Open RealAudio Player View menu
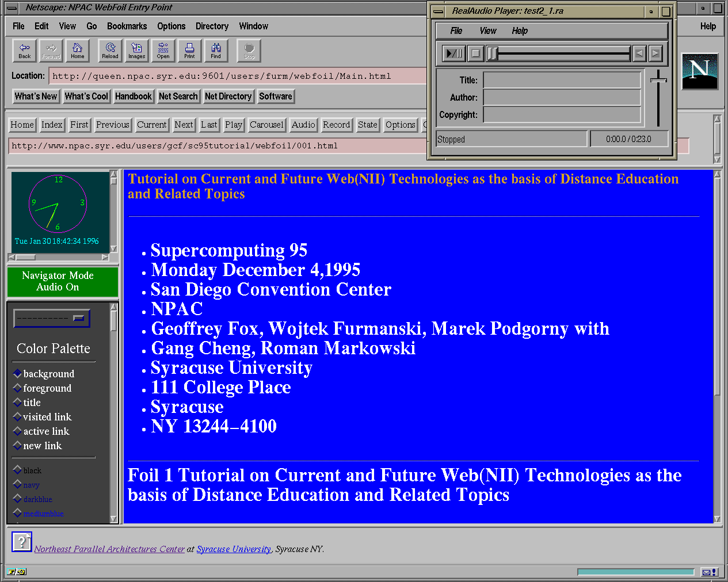Screen dimensions: 728x582 pos(488,30)
